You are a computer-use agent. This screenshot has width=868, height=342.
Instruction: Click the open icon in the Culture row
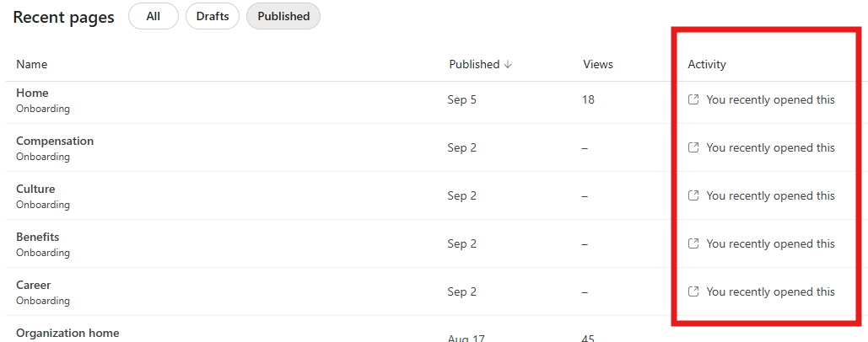coord(693,195)
